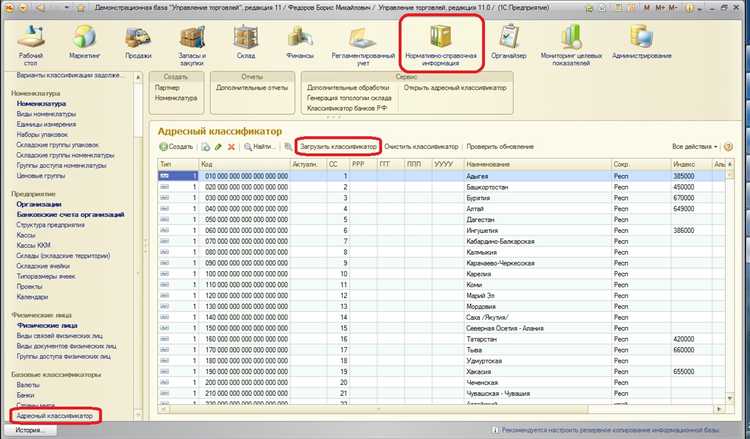Image resolution: width=750 pixels, height=439 pixels.
Task: Open Мониторинг целевых показателей section
Action: (571, 44)
